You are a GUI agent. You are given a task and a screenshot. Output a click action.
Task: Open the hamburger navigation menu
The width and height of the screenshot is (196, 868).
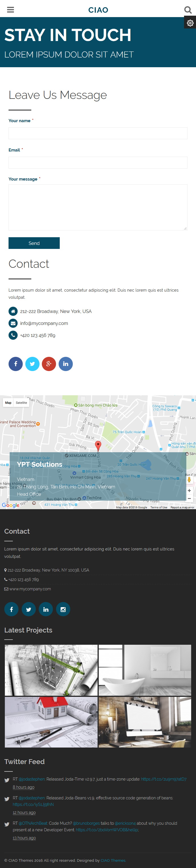click(11, 10)
